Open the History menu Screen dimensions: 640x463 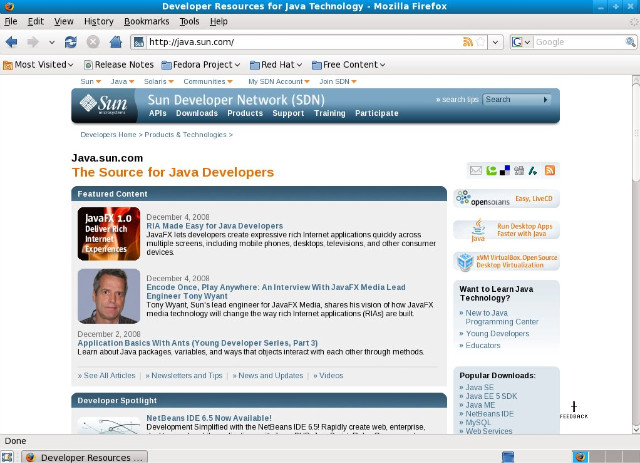pyautogui.click(x=99, y=21)
